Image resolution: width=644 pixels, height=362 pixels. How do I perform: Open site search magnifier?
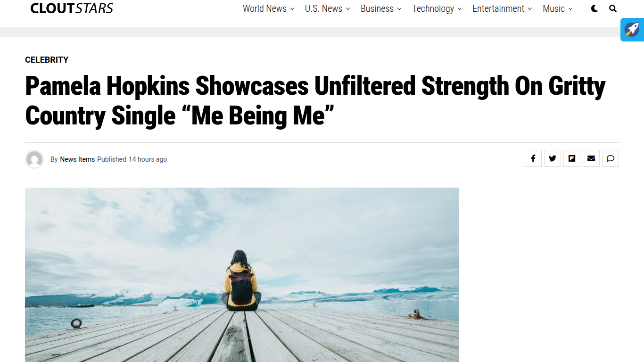tap(613, 8)
